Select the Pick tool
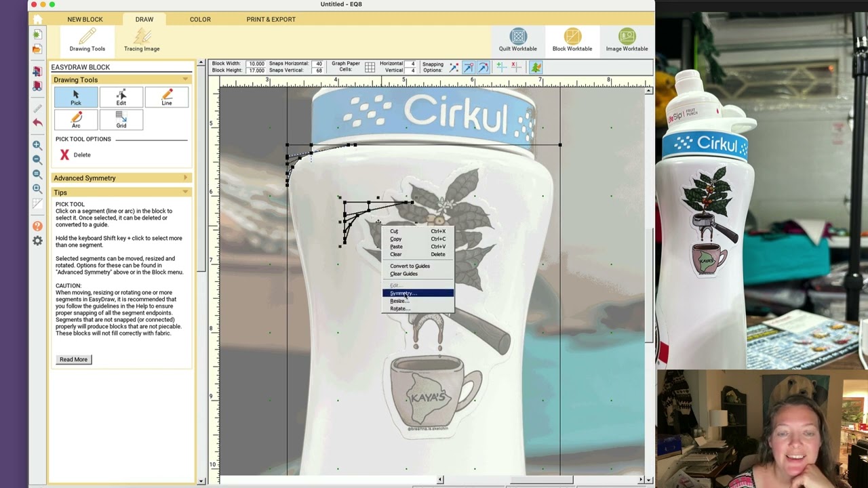This screenshot has height=488, width=868. (76, 98)
